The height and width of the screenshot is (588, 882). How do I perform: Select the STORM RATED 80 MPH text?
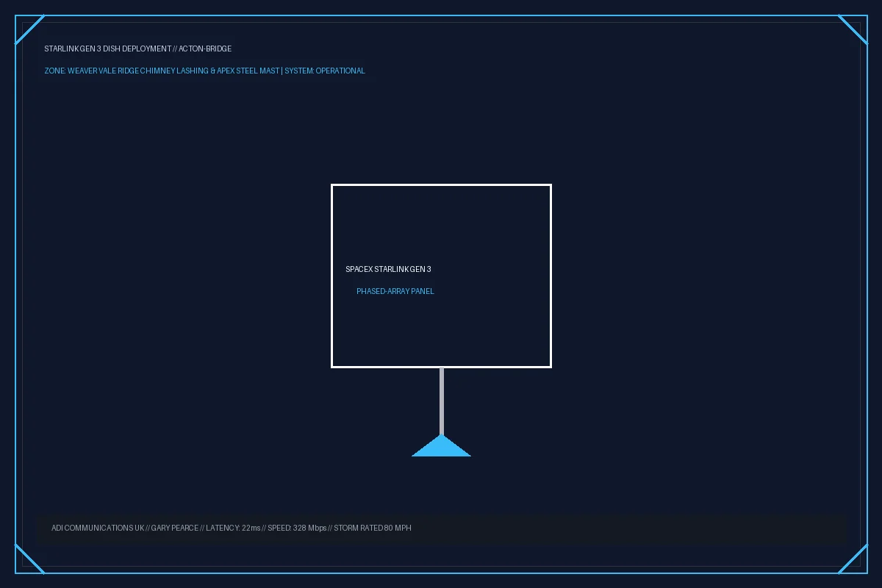click(373, 528)
